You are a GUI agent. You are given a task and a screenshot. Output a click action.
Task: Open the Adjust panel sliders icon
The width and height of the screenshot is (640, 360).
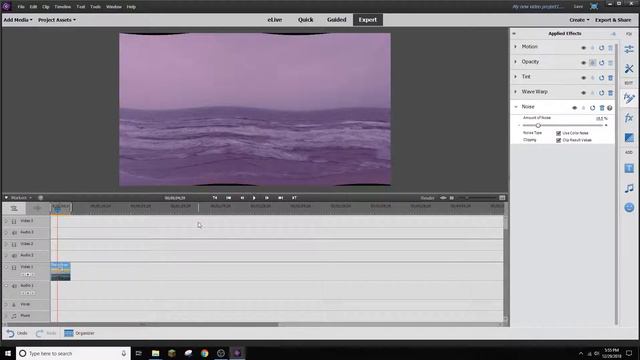[629, 49]
